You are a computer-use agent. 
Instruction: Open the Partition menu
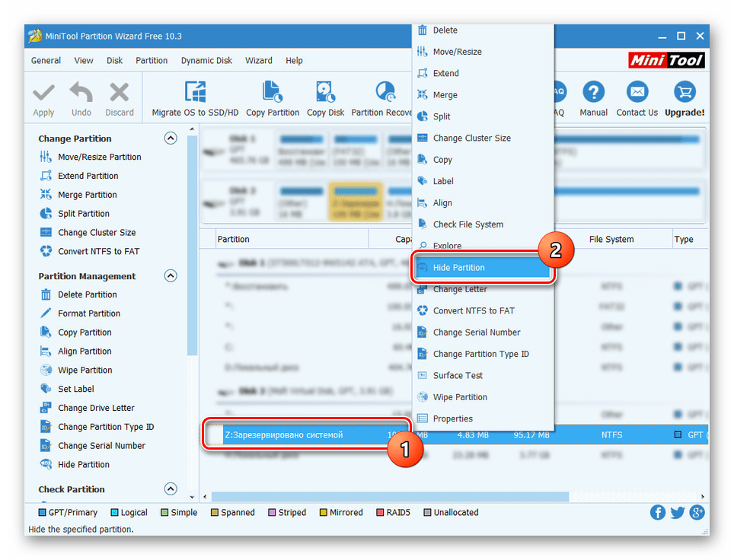[152, 60]
